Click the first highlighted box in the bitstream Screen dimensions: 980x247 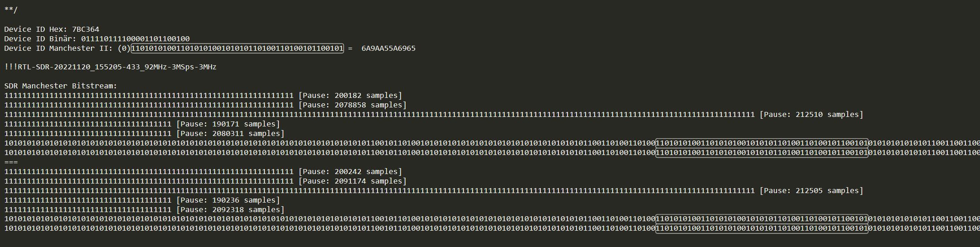click(x=762, y=143)
